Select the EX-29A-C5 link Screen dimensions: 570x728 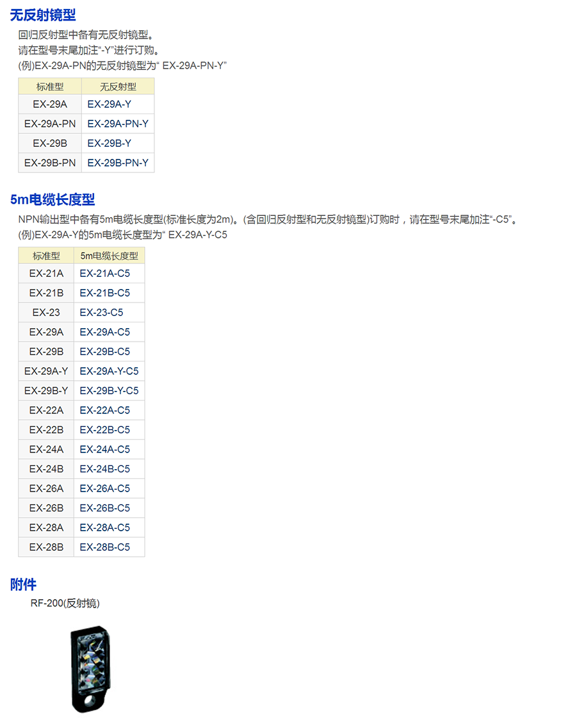pyautogui.click(x=104, y=332)
